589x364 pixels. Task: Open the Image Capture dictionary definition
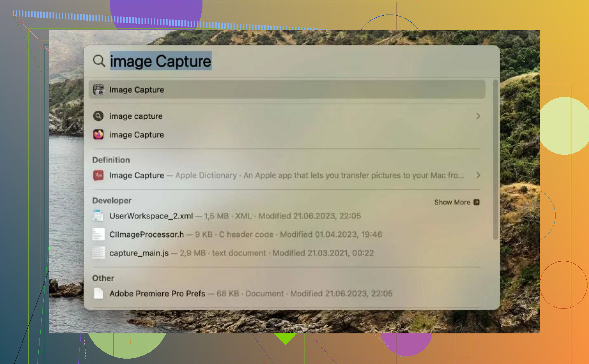pyautogui.click(x=287, y=175)
